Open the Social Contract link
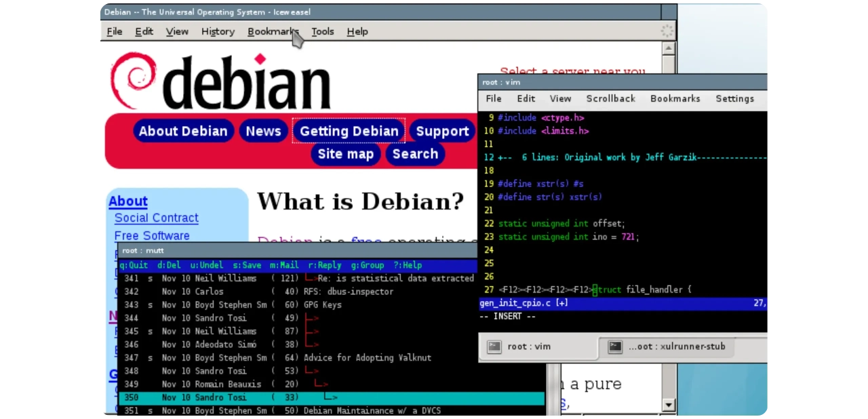This screenshot has width=868, height=419. pyautogui.click(x=157, y=218)
